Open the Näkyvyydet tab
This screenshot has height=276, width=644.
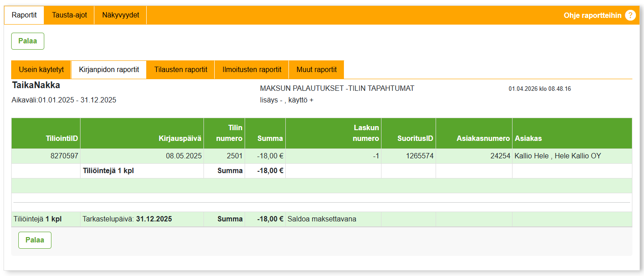point(120,15)
